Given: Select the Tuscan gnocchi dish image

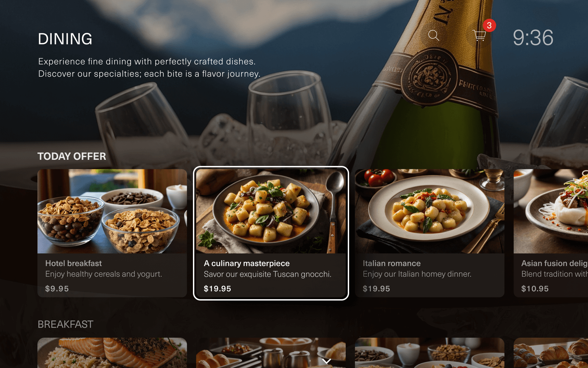Looking at the screenshot, I should pos(271,211).
